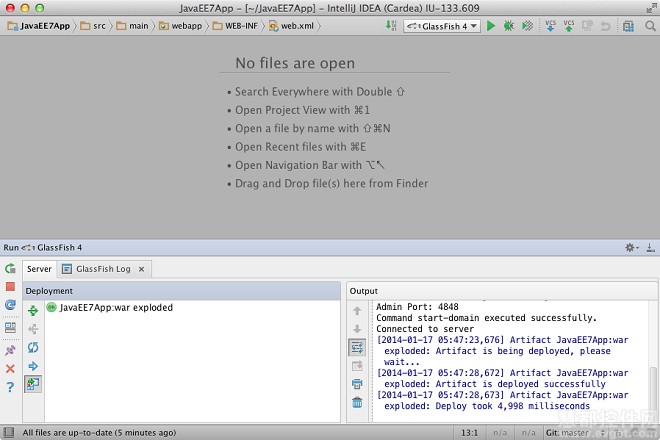Clear all Output with trash icon
660x440 pixels.
pyautogui.click(x=357, y=403)
